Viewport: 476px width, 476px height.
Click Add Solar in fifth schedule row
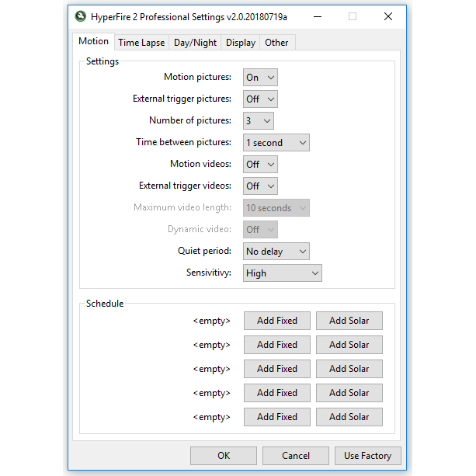pyautogui.click(x=349, y=417)
